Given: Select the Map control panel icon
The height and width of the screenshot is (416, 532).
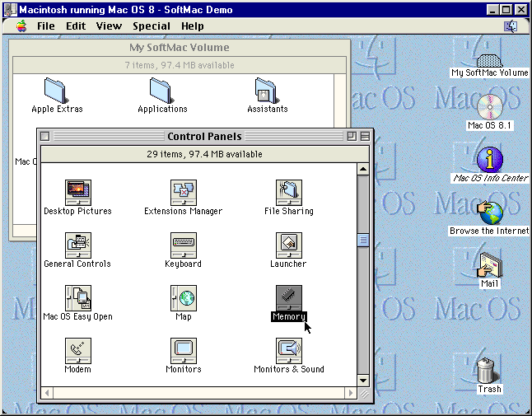Looking at the screenshot, I should 184,298.
